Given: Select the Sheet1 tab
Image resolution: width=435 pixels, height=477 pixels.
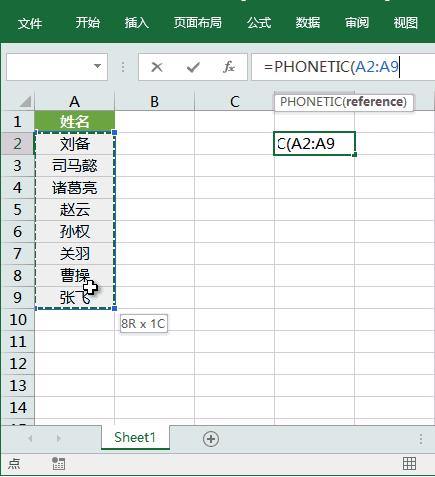Looking at the screenshot, I should [135, 437].
